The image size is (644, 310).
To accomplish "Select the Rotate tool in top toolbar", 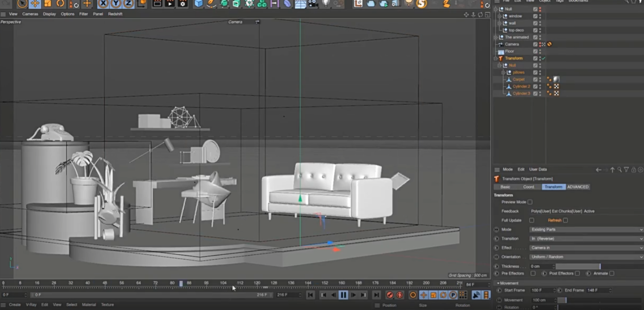I will click(x=60, y=4).
